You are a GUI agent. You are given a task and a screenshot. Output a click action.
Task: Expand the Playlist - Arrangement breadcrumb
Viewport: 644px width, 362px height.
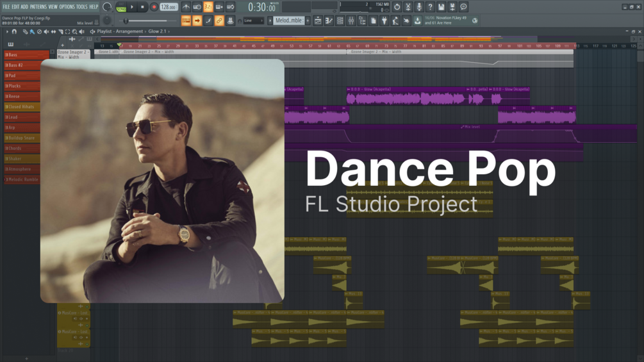(120, 31)
